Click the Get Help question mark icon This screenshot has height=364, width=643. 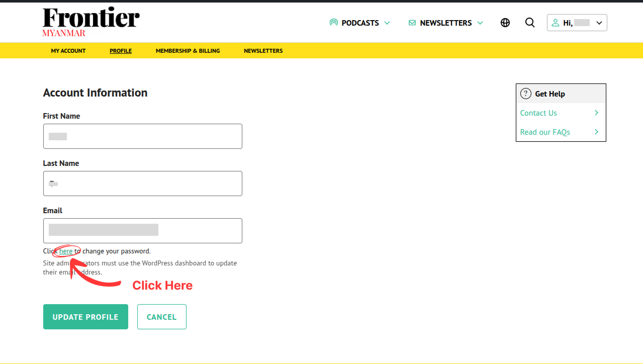point(526,94)
